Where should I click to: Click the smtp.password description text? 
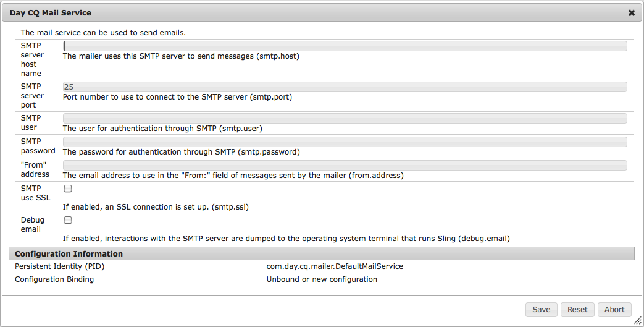coord(182,152)
